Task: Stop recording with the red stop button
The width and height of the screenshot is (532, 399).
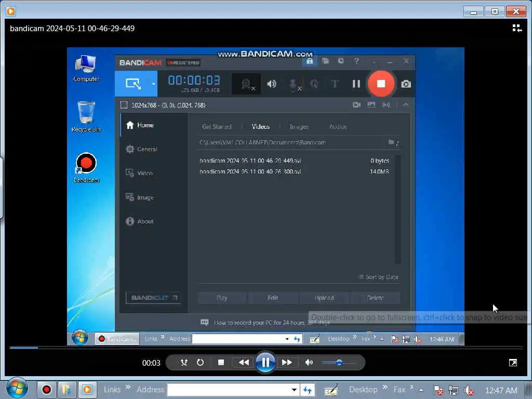Action: tap(381, 84)
